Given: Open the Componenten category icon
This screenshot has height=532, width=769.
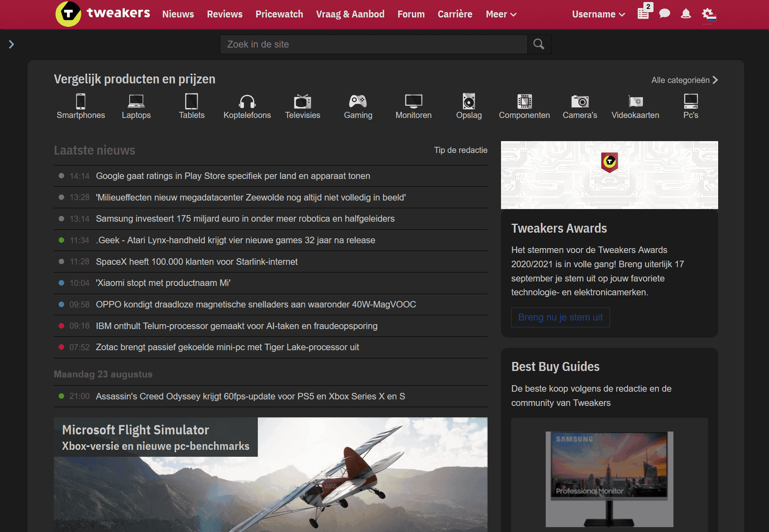Looking at the screenshot, I should (x=525, y=101).
